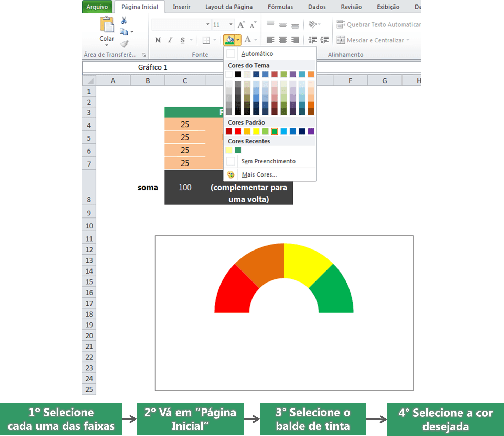Pick the recent pale yellow swatch
Screen dimensions: 504x436
(x=229, y=150)
